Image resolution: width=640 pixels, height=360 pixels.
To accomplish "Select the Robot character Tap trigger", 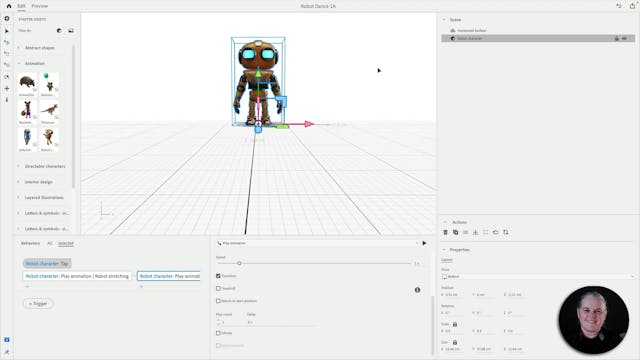I will 47,264.
